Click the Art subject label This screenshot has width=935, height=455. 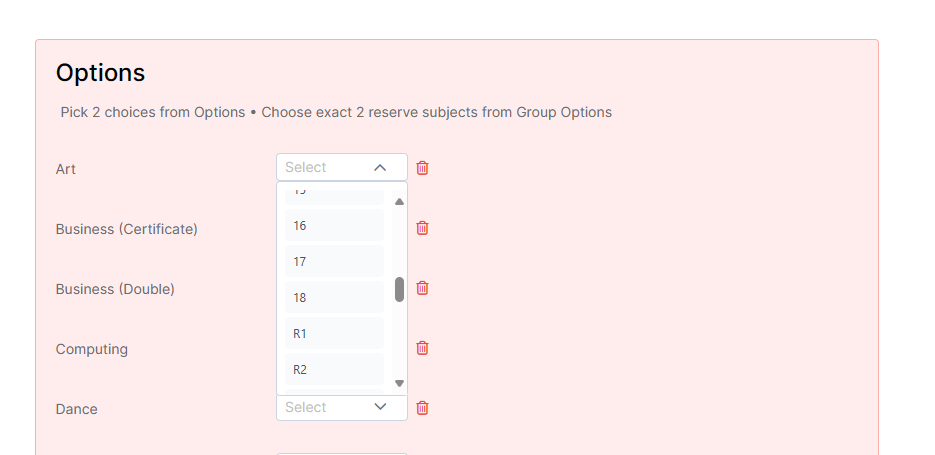66,169
